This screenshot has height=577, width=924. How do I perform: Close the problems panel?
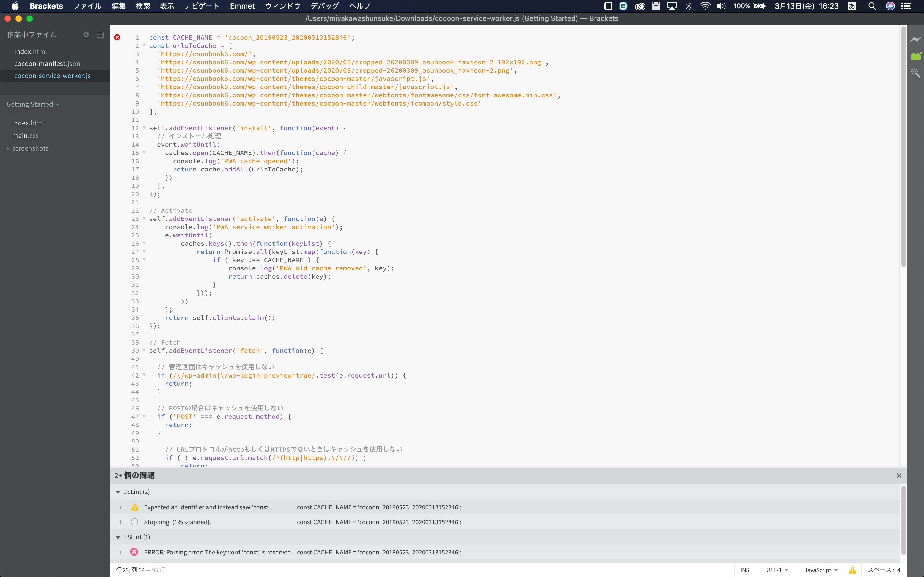coord(899,476)
